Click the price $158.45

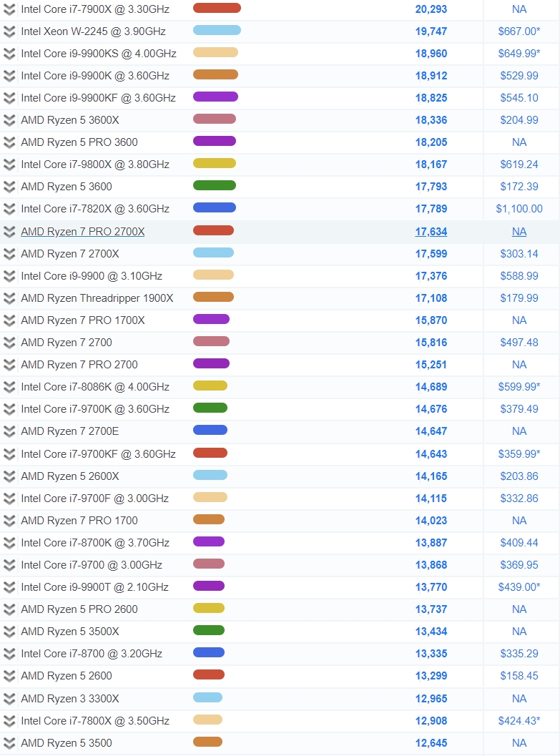tap(519, 676)
